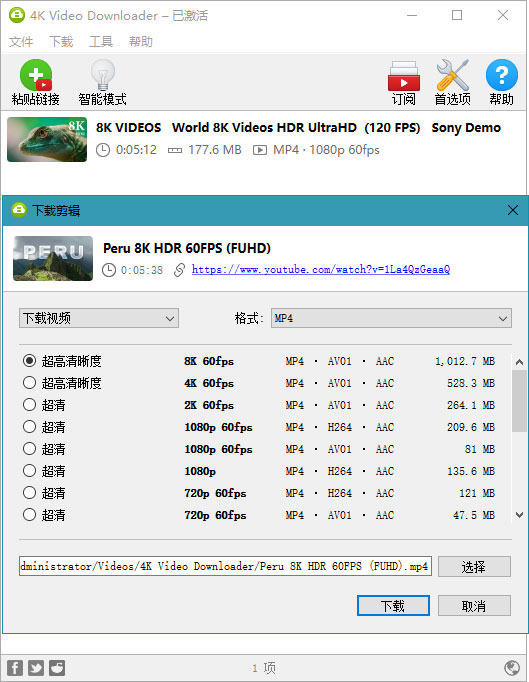This screenshot has width=529, height=682.
Task: Click the video format icon beside MP4 · 1080p 60fps
Action: [260, 150]
